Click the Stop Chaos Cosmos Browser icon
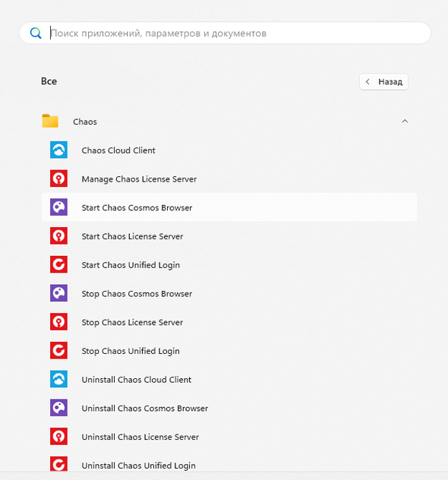Viewport: 448px width, 480px height. [58, 293]
